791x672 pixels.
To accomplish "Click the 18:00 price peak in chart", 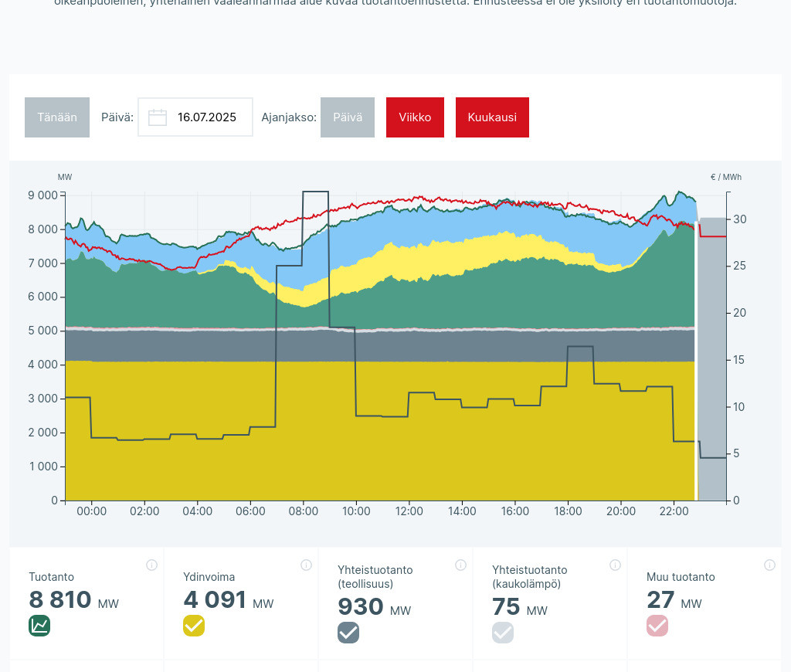I will pyautogui.click(x=580, y=347).
